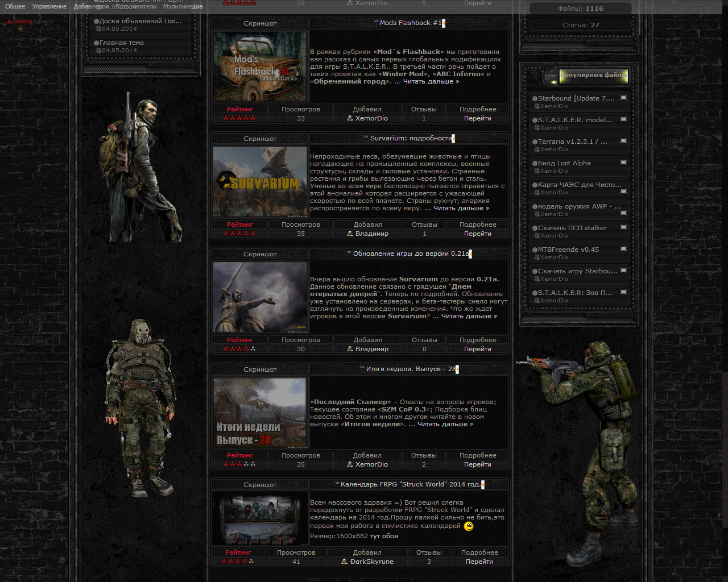Click comment icon beside MTBFreeride v0.45
Image resolution: width=728 pixels, height=582 pixels.
point(623,249)
